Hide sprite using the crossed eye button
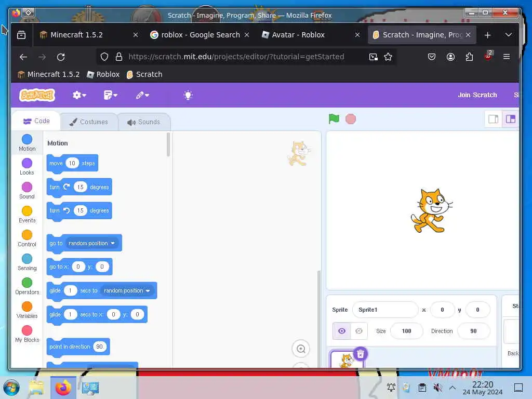The height and width of the screenshot is (399, 532). click(x=359, y=331)
